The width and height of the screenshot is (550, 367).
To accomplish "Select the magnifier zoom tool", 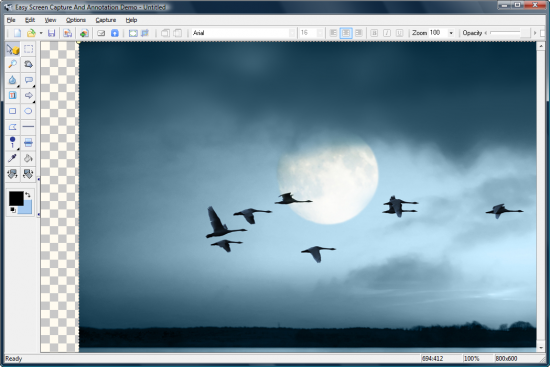I will [x=13, y=65].
